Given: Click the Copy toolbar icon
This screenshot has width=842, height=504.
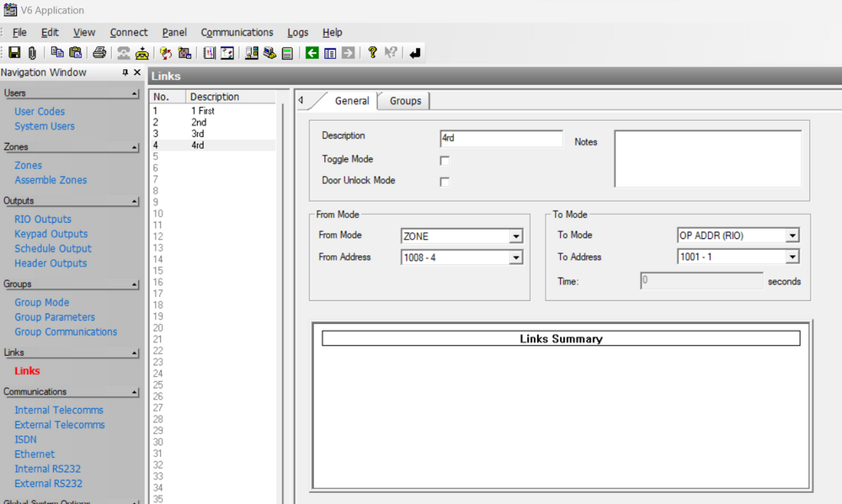Looking at the screenshot, I should [x=57, y=53].
